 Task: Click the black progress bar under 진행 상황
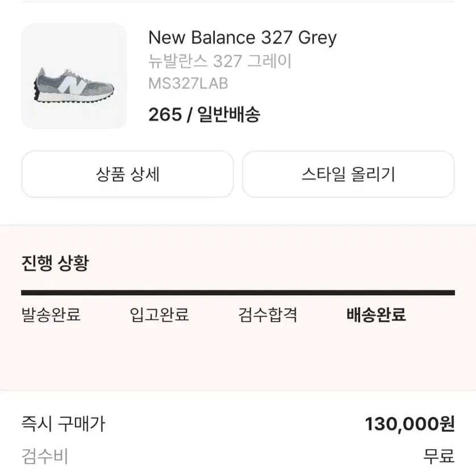[x=238, y=293]
